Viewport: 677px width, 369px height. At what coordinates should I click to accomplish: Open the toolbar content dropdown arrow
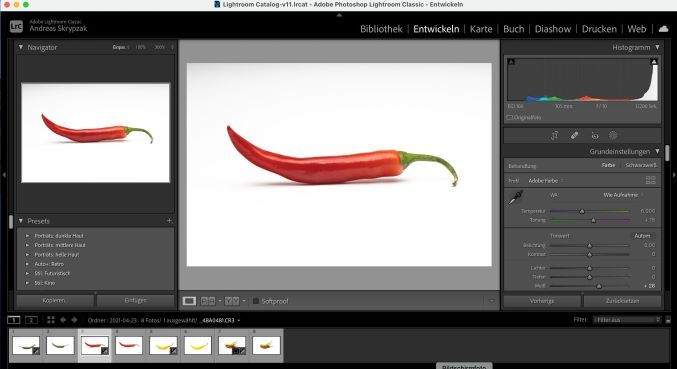[491, 301]
